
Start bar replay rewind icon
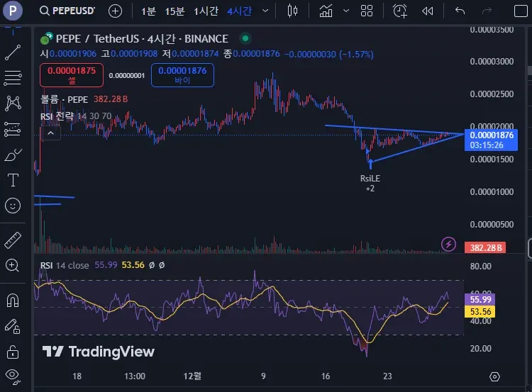click(x=428, y=11)
